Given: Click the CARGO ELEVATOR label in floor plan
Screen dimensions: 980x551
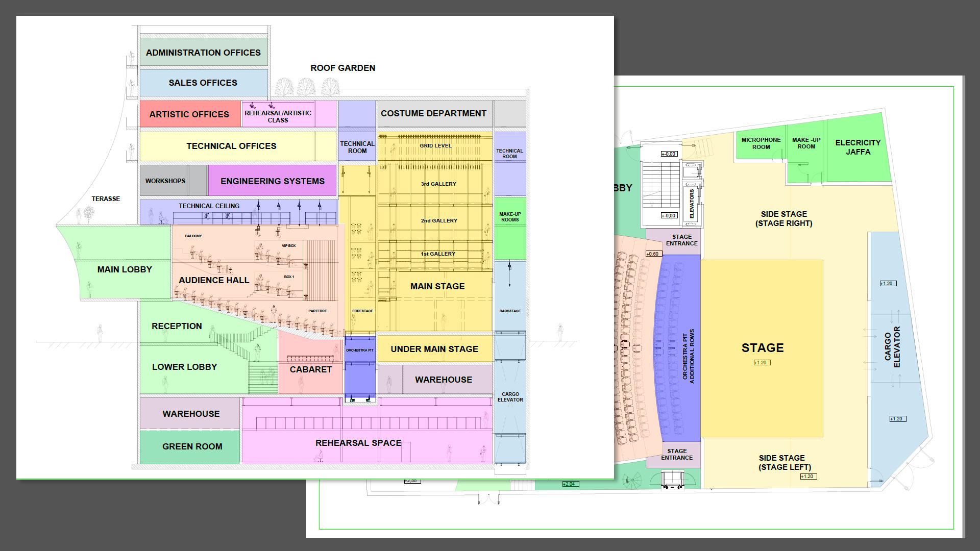Looking at the screenshot, I should click(893, 347).
